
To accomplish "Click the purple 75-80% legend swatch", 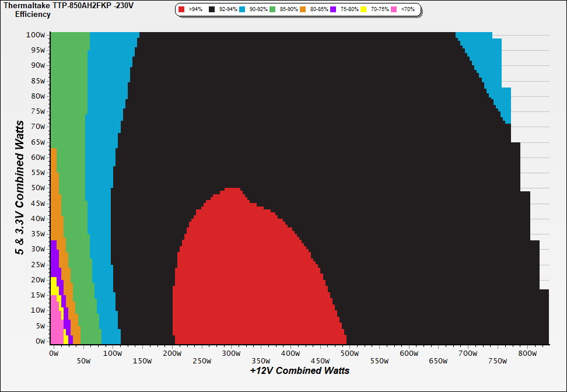I will coord(333,9).
